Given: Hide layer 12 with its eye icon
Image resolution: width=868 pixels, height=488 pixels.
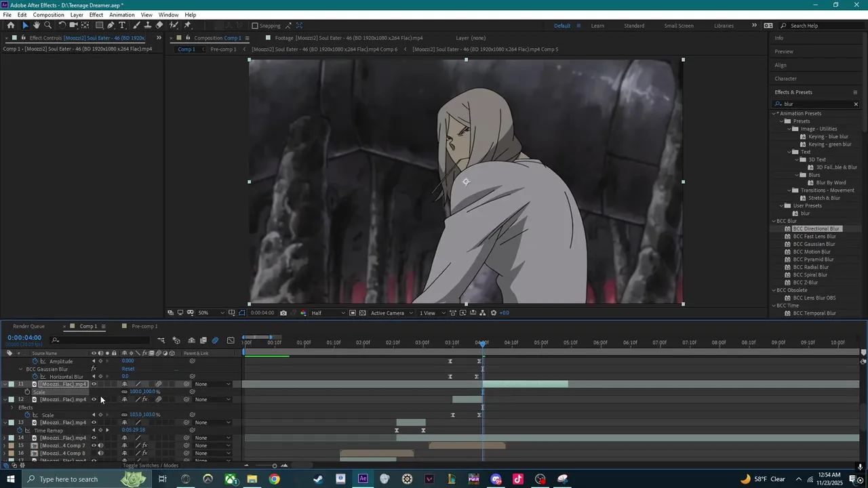Looking at the screenshot, I should [x=94, y=399].
